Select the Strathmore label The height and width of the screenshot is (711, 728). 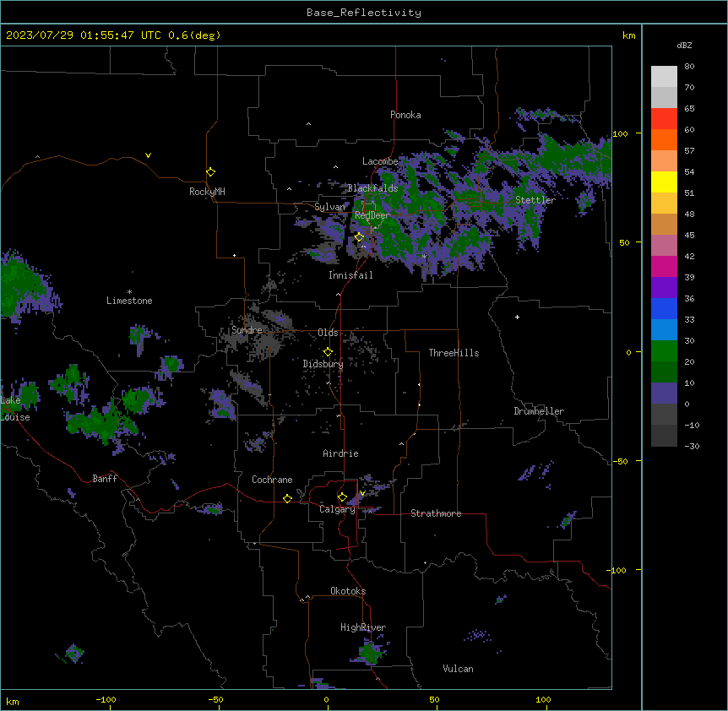coord(436,513)
